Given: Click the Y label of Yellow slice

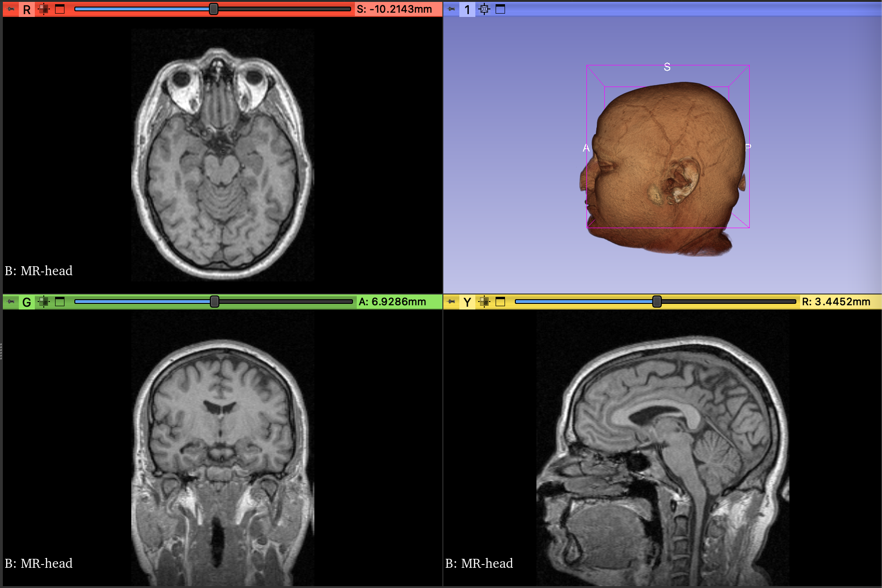Looking at the screenshot, I should point(467,302).
